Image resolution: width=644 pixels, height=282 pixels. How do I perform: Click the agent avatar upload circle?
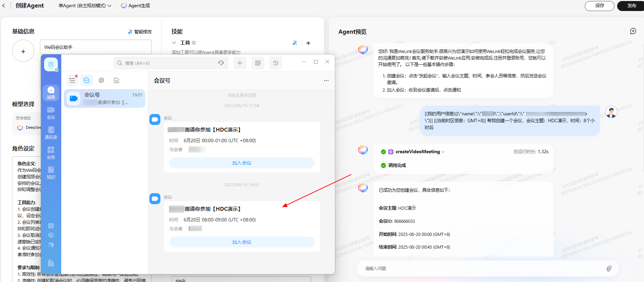23,51
